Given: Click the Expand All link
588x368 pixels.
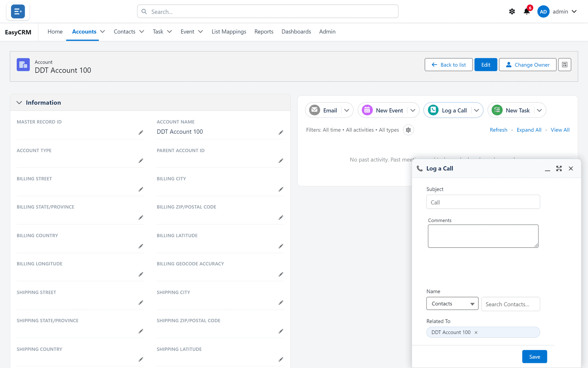Looking at the screenshot, I should [529, 130].
